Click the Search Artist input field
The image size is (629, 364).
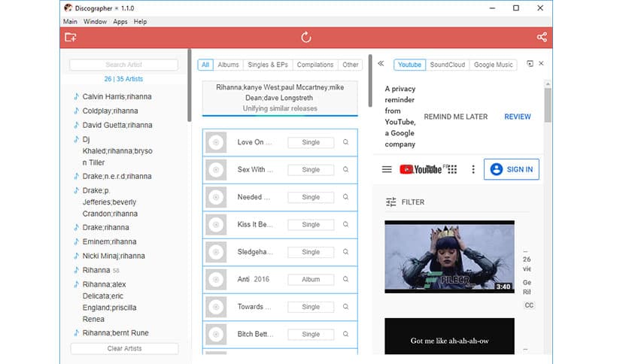[x=124, y=65]
